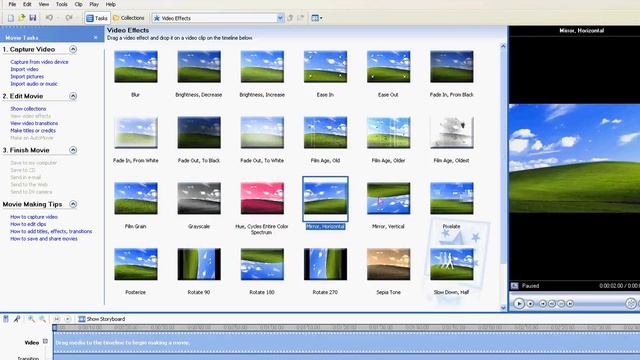
Task: Select the Mirror, Vertical effect
Action: click(x=388, y=198)
